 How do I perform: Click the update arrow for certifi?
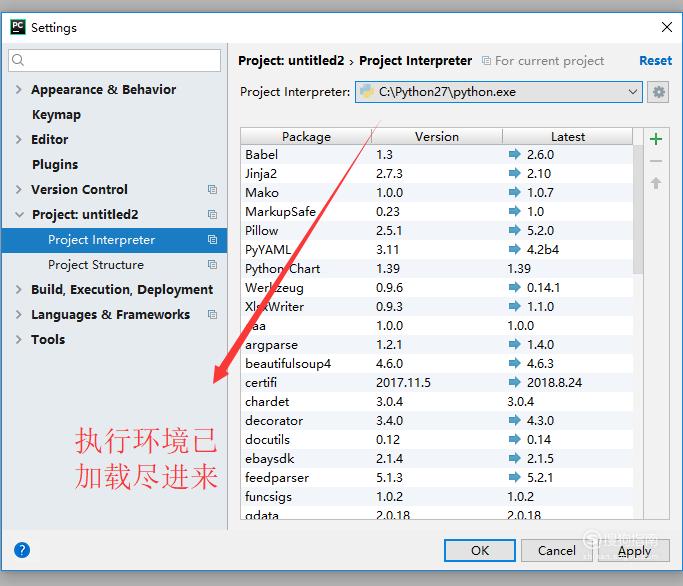514,382
